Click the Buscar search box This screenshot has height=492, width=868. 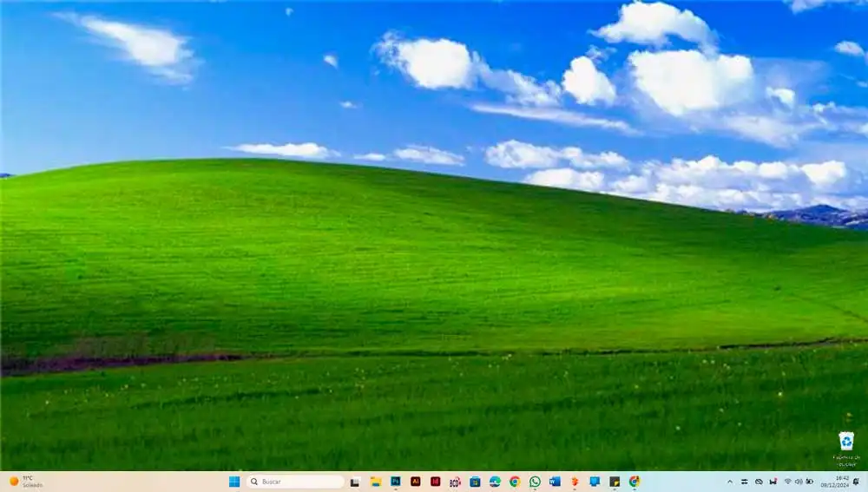click(x=296, y=482)
